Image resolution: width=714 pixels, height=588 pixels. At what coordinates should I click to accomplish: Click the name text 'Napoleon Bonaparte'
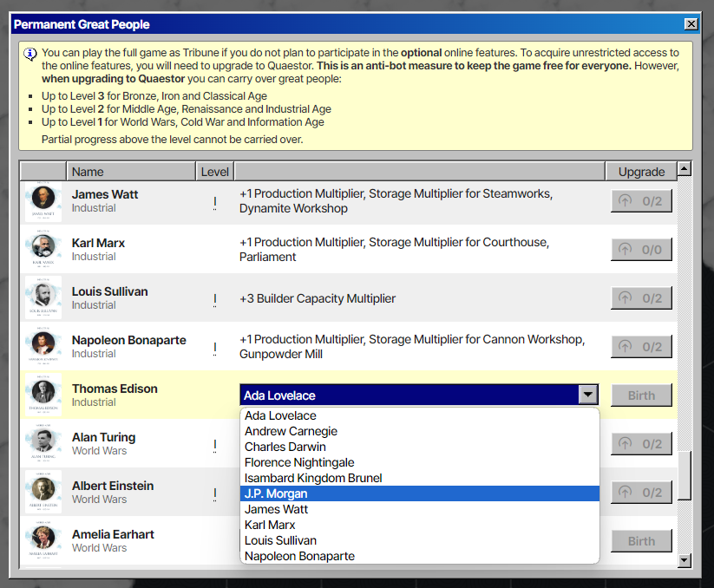(x=129, y=340)
